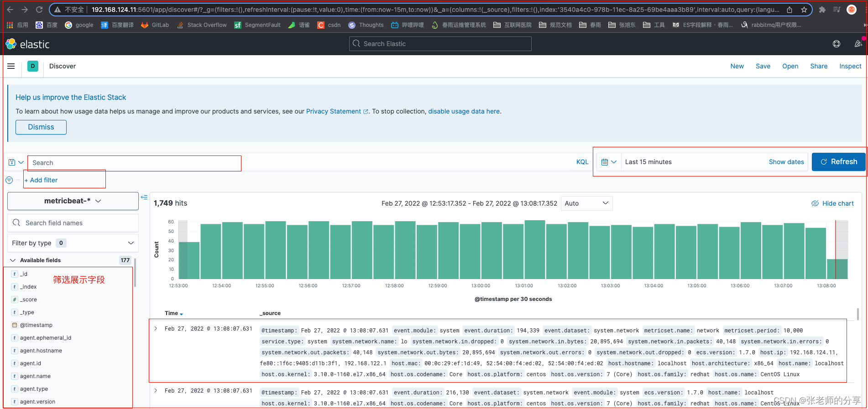Image resolution: width=868 pixels, height=409 pixels.
Task: Open the browser apps grid shortcut
Action: click(x=17, y=25)
